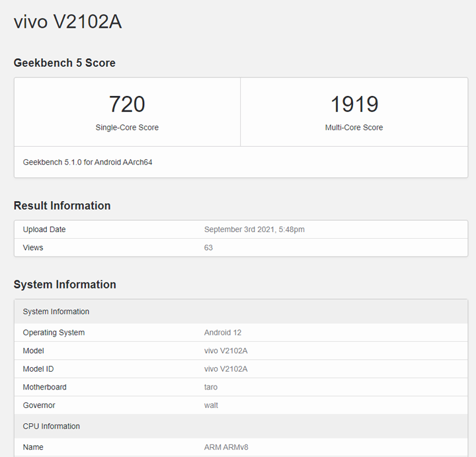Click the vivo V2102A page title
The height and width of the screenshot is (457, 476).
pos(67,22)
